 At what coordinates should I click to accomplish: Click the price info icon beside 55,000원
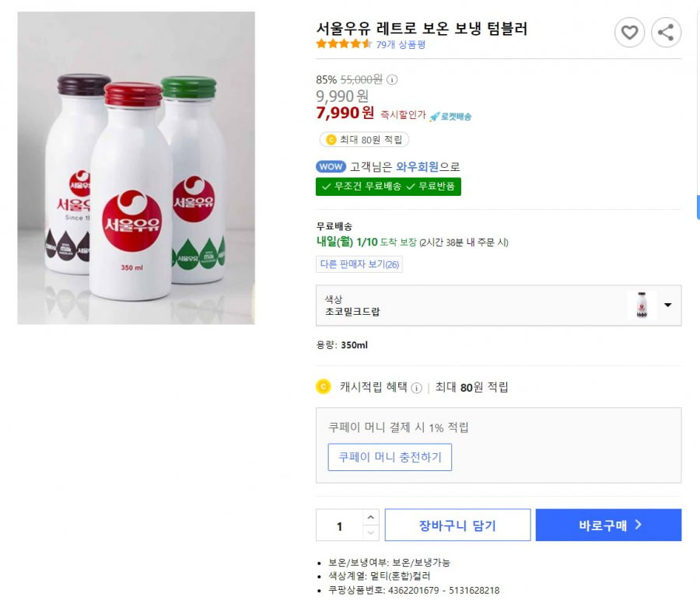pos(392,80)
